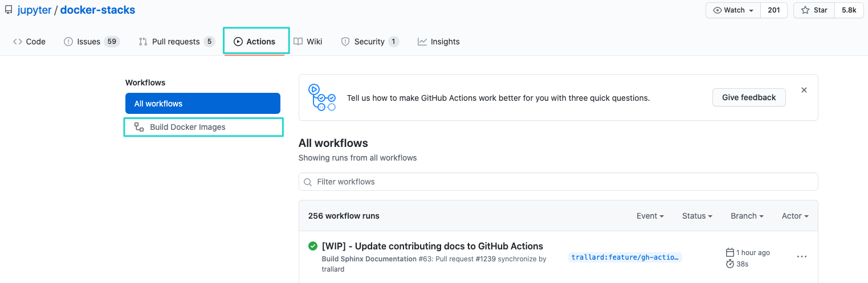Viewport: 868px width, 283px height.
Task: Click the 'Showing runs from all workflows' text
Action: pyautogui.click(x=357, y=158)
